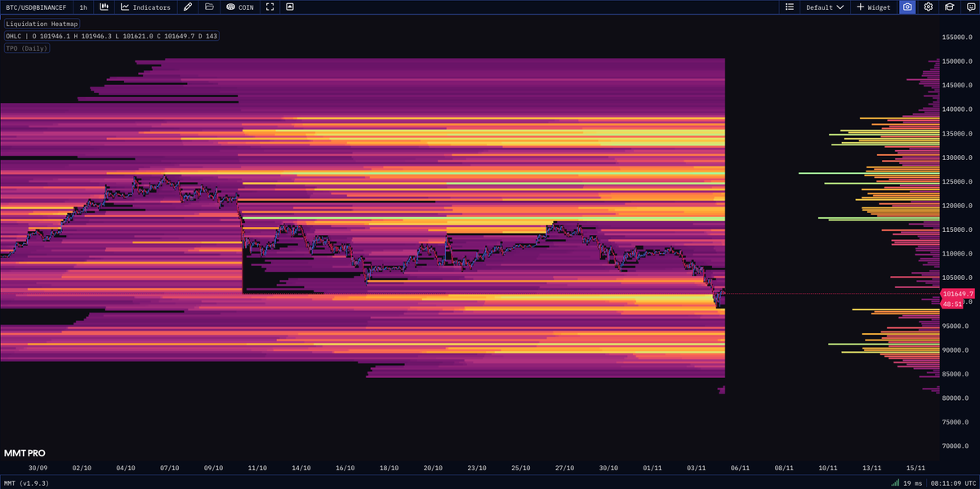Click the OHLC values label
Image resolution: width=980 pixels, height=489 pixels.
coord(111,36)
